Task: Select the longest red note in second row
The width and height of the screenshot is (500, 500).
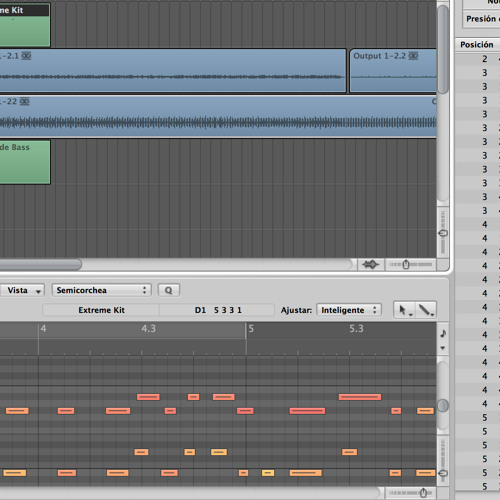Action: pyautogui.click(x=307, y=411)
